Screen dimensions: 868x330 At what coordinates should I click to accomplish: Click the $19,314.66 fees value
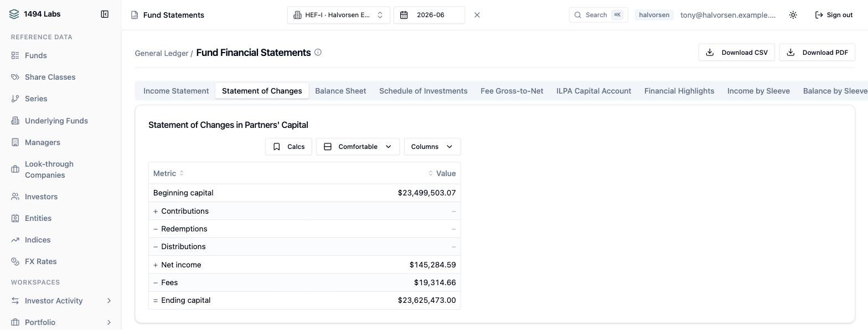[x=435, y=282]
